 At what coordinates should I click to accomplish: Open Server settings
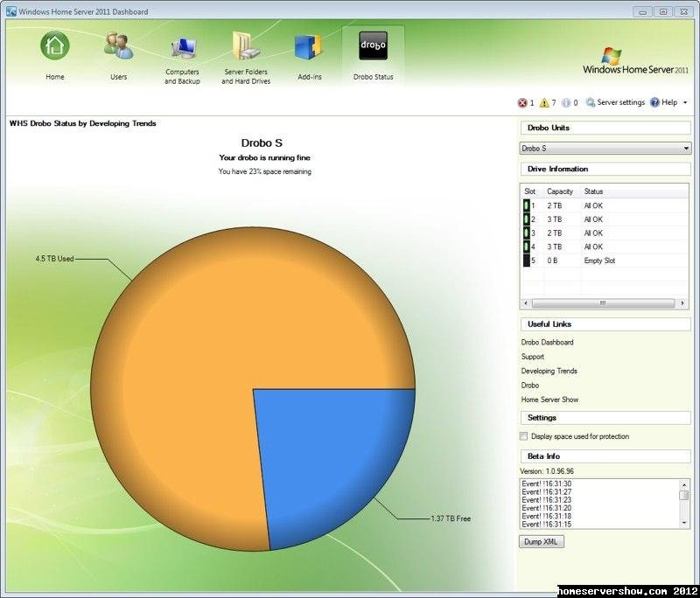[x=616, y=102]
